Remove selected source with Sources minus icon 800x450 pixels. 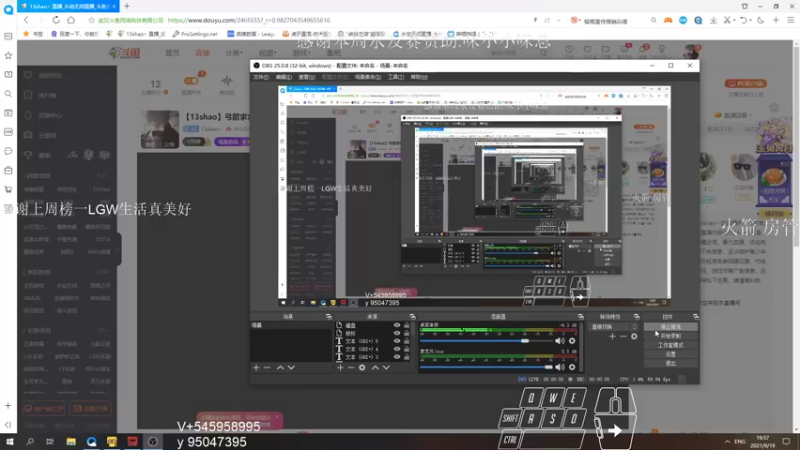click(351, 367)
